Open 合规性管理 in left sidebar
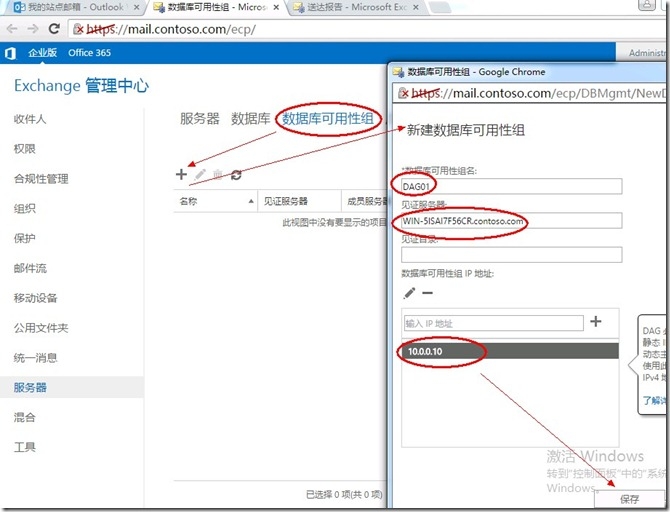 [41, 179]
